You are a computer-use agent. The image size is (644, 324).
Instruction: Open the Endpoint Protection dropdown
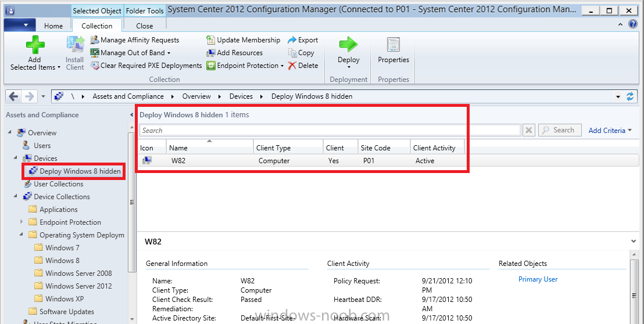[245, 65]
